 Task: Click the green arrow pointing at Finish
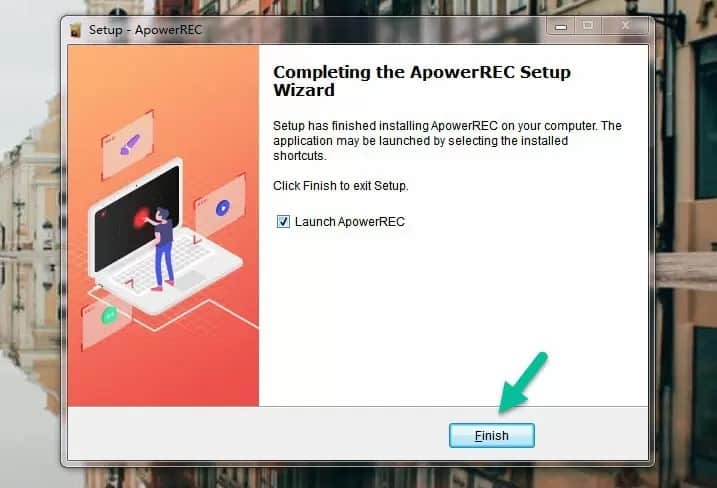[x=522, y=382]
